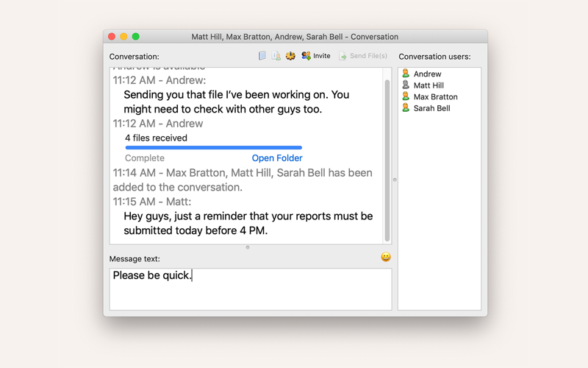The width and height of the screenshot is (588, 368).
Task: Open the message history book icon
Action: [x=262, y=56]
